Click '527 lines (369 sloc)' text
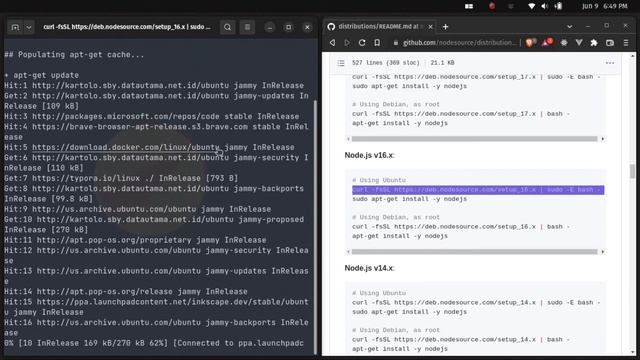 [386, 63]
